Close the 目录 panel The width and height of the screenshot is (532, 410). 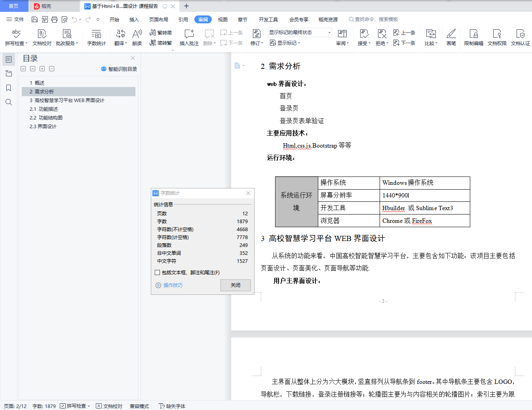(133, 58)
